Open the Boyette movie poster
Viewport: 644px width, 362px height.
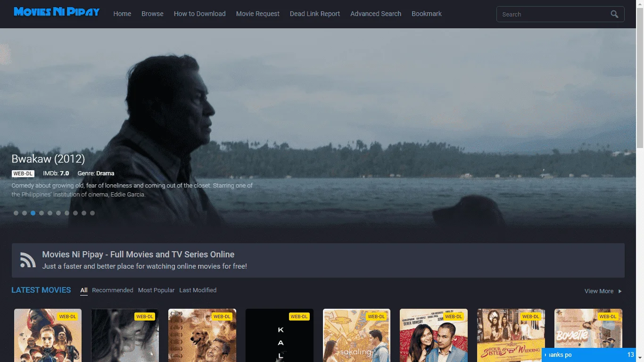tap(588, 328)
